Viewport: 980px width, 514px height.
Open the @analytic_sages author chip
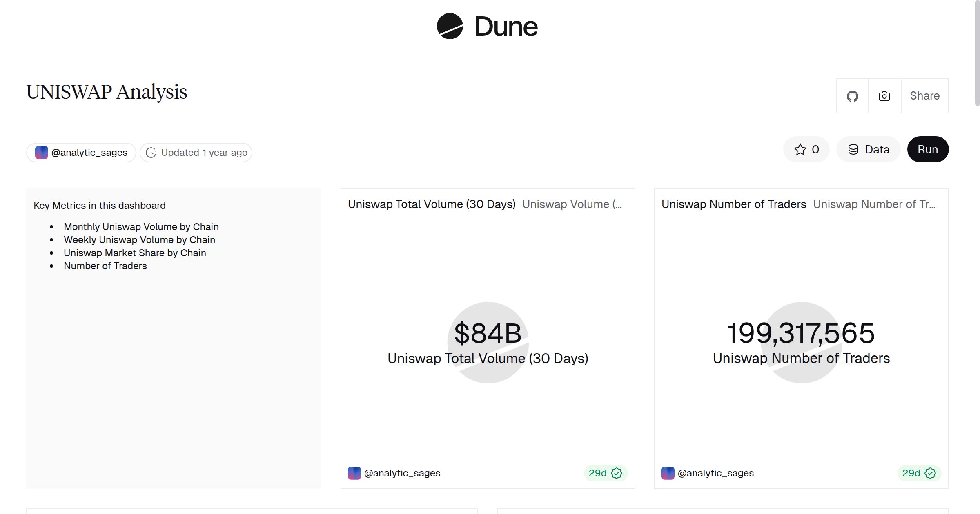pyautogui.click(x=81, y=153)
